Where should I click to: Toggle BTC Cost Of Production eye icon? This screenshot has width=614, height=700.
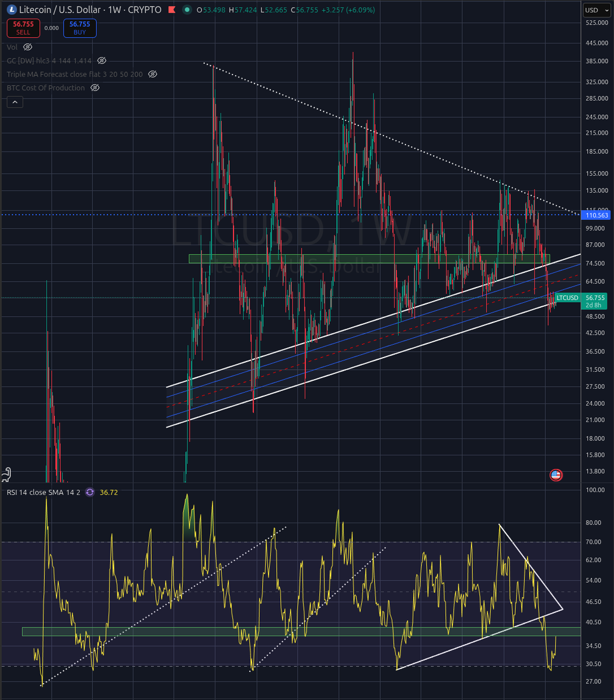click(x=95, y=87)
